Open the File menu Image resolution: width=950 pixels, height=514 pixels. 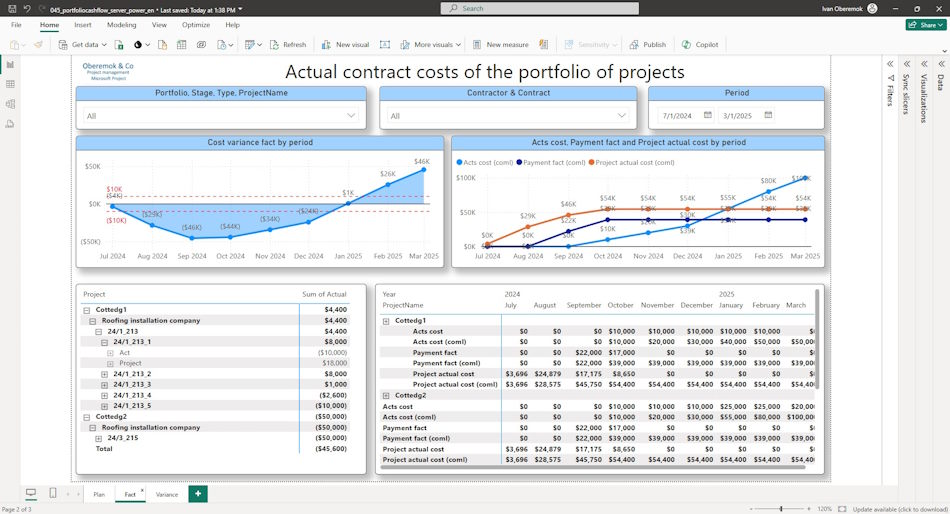tap(16, 25)
